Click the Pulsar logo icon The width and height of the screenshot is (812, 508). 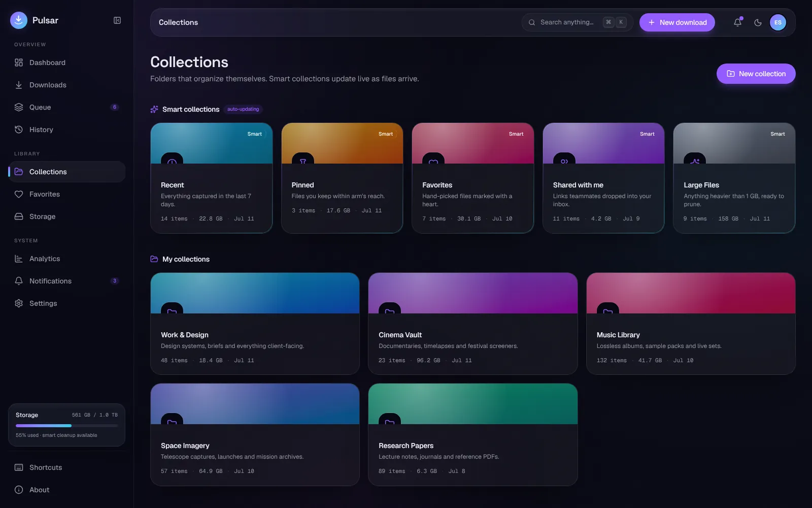point(19,20)
